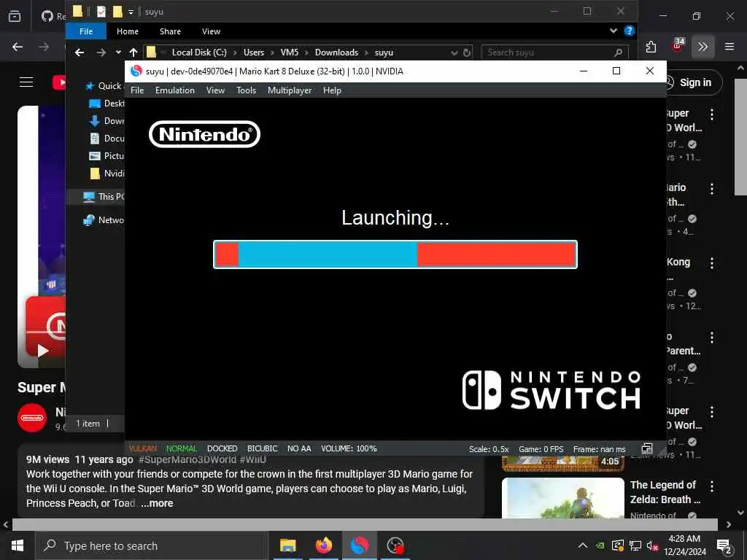Expand video description with ...more

(x=157, y=503)
